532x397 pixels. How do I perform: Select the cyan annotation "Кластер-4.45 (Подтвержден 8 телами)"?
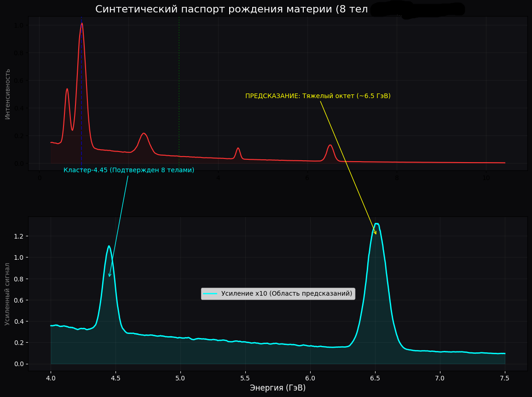pos(129,170)
